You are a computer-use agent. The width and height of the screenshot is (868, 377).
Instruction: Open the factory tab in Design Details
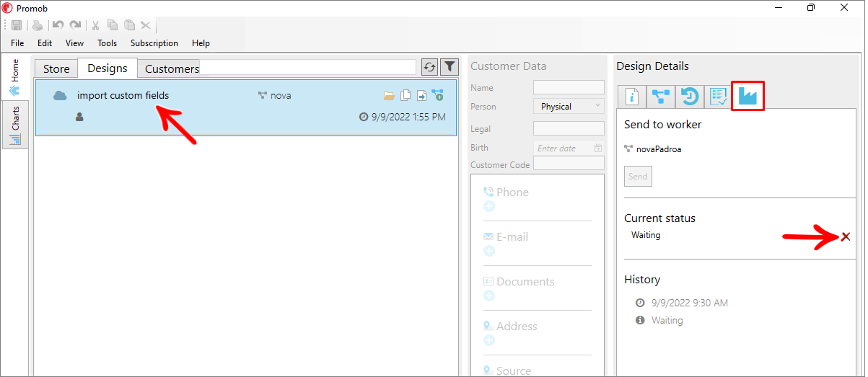748,96
